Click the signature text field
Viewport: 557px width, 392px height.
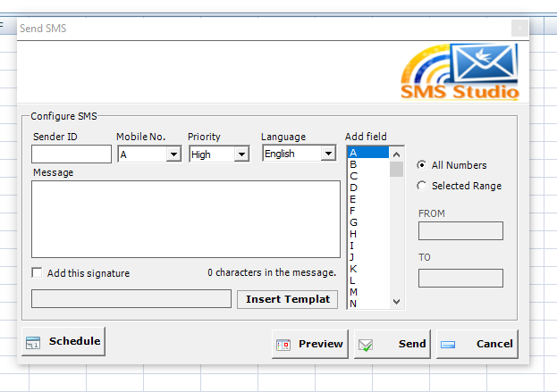131,299
